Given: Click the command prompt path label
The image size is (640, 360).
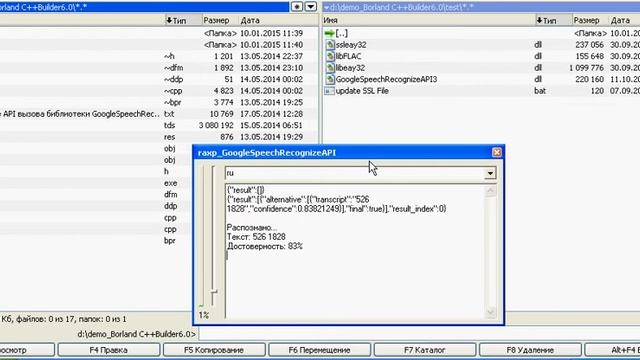Looking at the screenshot, I should pos(136,334).
